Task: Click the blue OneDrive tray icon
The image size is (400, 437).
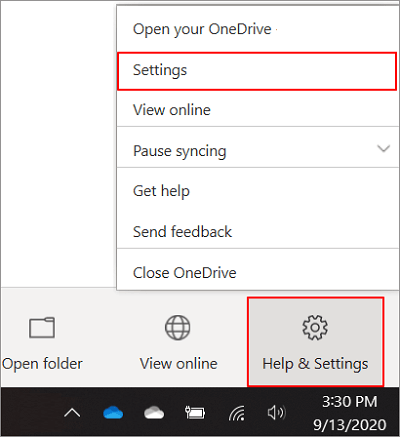Action: click(x=113, y=413)
